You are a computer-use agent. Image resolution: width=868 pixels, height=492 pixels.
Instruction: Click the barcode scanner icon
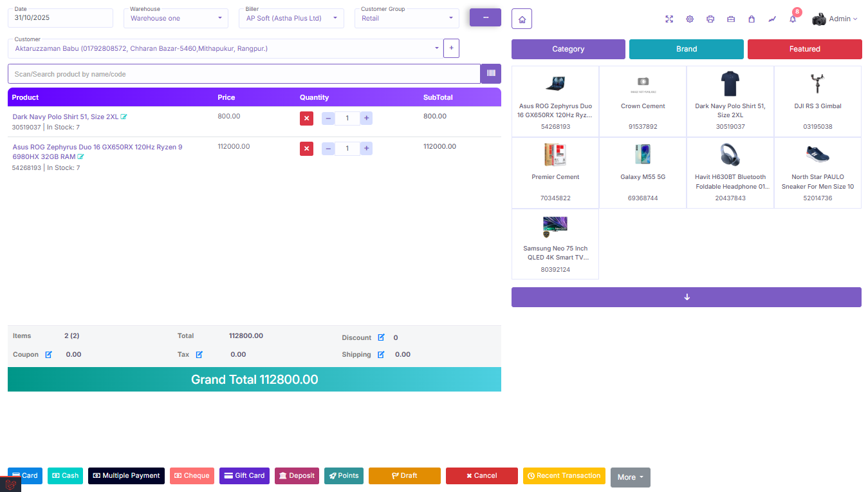(491, 73)
